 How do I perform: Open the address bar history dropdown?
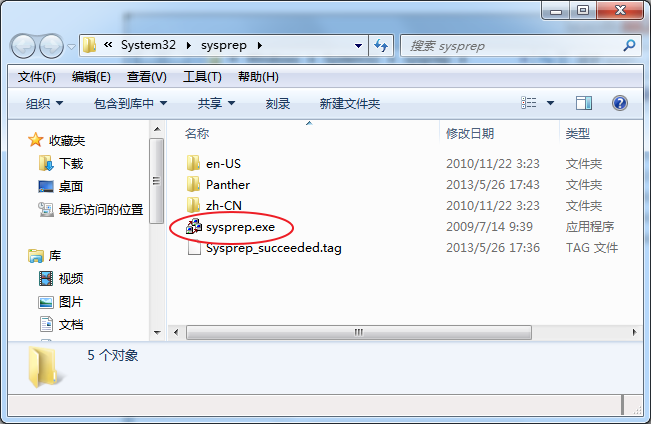click(358, 46)
